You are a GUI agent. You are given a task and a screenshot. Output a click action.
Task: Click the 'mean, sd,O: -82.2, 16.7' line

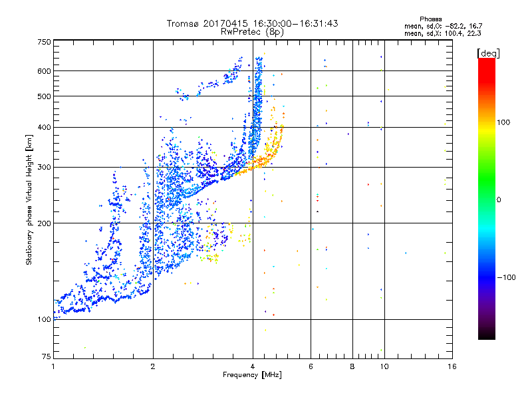click(443, 26)
